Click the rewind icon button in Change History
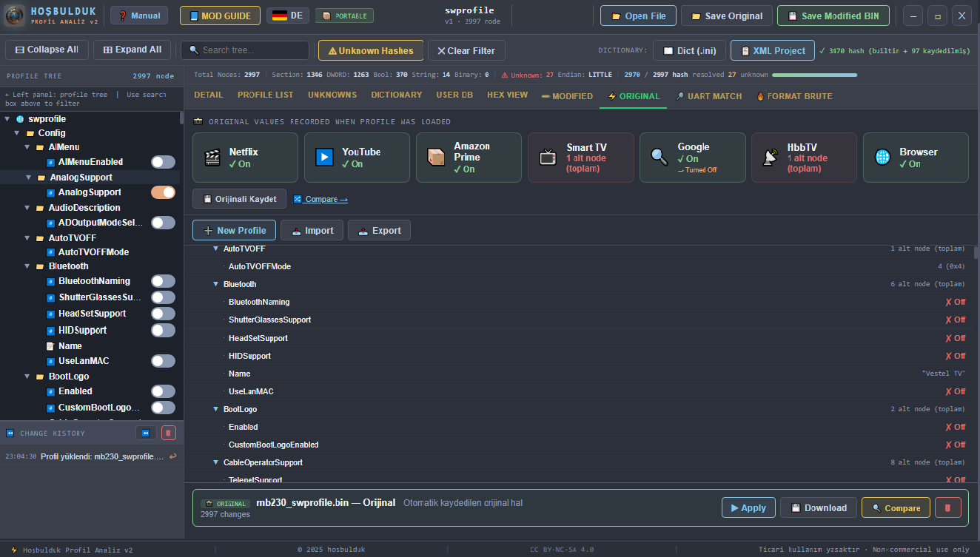Screen dimensions: 980x557 coord(146,433)
